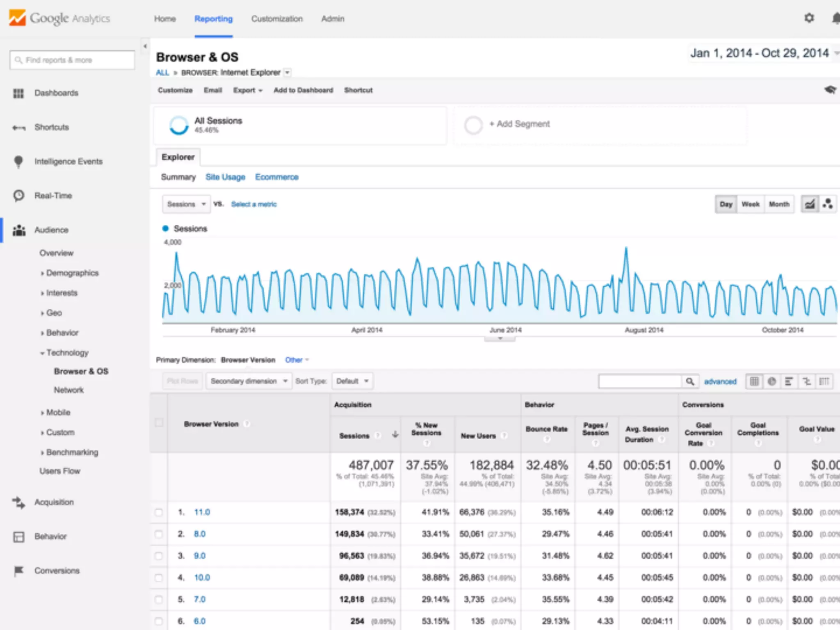Screen dimensions: 840x630
Task: Toggle the select-all checkbox in table header
Action: (x=159, y=422)
